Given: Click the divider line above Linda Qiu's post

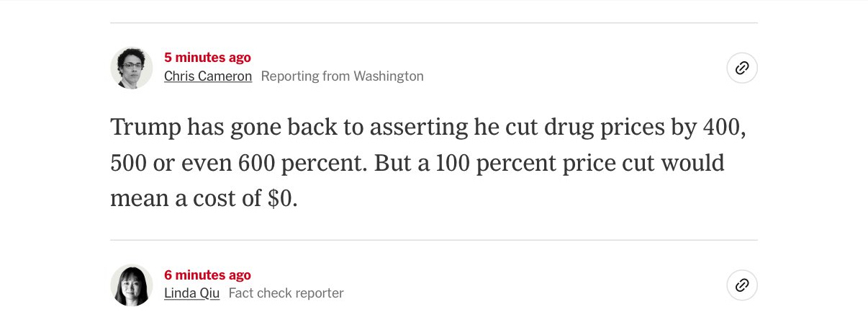Looking at the screenshot, I should pos(433,240).
